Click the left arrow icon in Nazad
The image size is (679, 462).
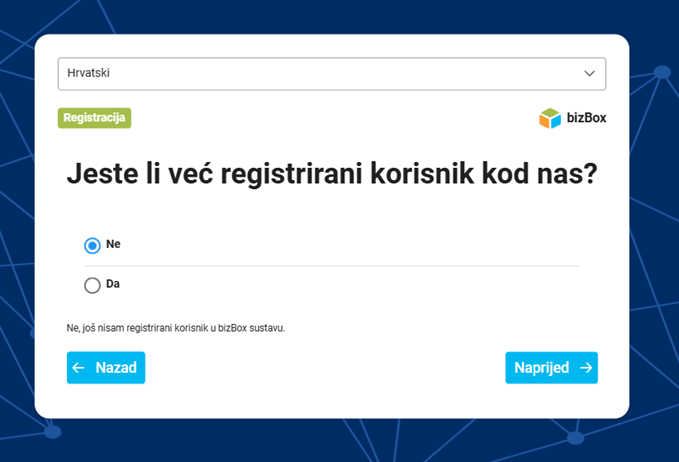tap(78, 368)
